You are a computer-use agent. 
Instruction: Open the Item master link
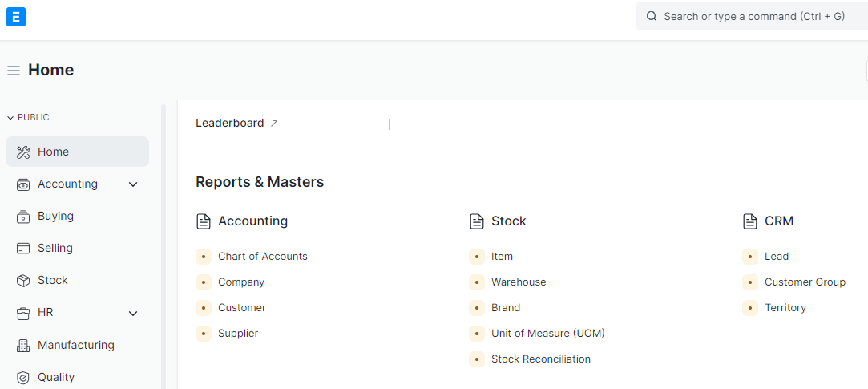click(x=502, y=257)
